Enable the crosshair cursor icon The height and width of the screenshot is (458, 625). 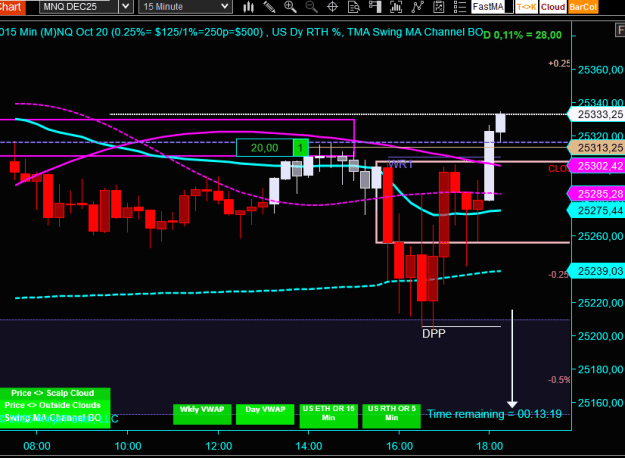332,7
